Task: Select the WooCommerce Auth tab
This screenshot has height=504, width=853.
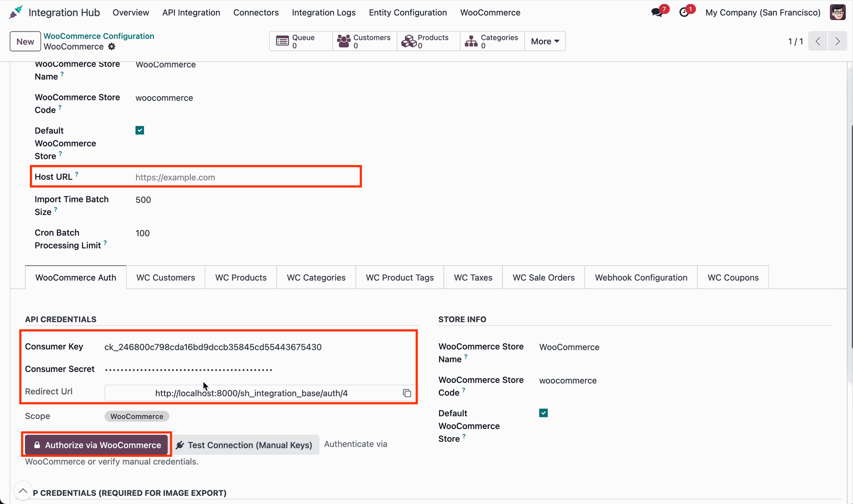Action: [76, 278]
